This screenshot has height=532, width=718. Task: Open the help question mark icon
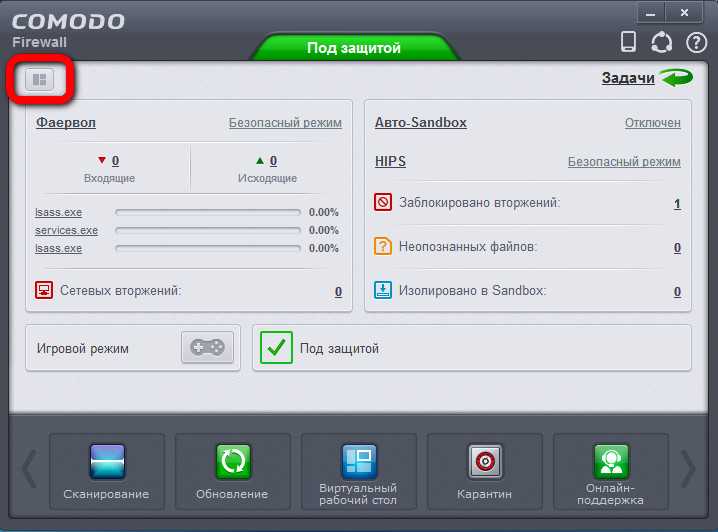coord(696,43)
